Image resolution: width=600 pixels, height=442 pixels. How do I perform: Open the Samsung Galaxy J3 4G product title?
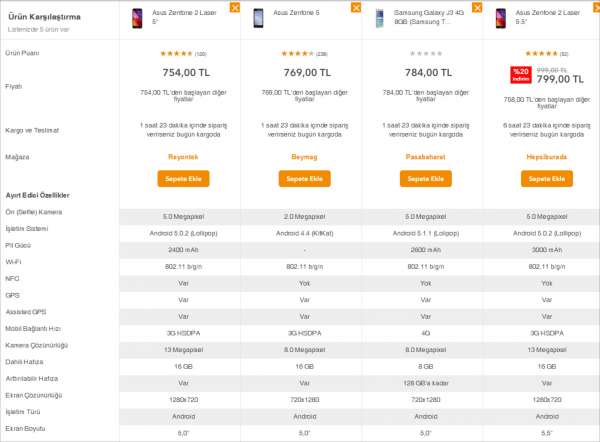[429, 17]
